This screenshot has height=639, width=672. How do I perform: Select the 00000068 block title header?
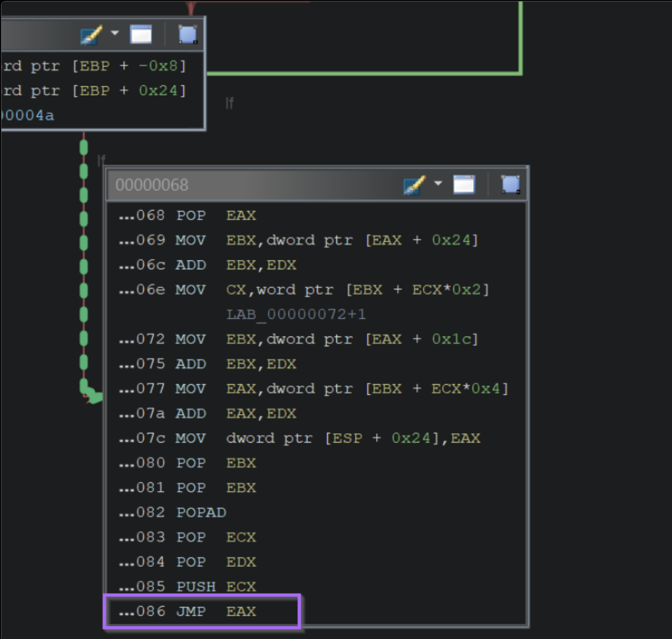pyautogui.click(x=152, y=185)
